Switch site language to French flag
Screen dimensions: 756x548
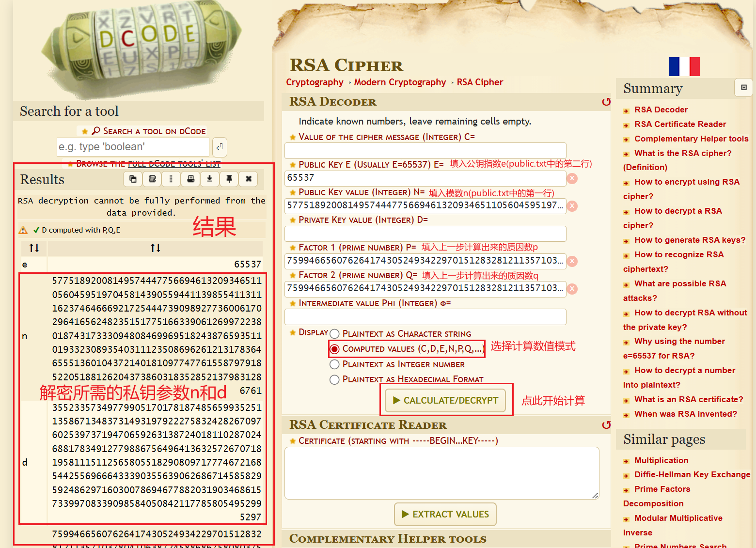[684, 66]
